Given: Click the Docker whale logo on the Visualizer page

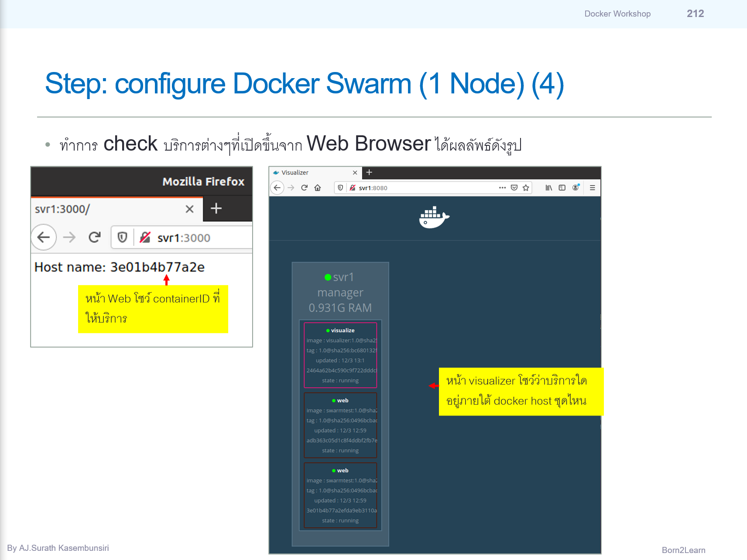Looking at the screenshot, I should click(x=434, y=217).
